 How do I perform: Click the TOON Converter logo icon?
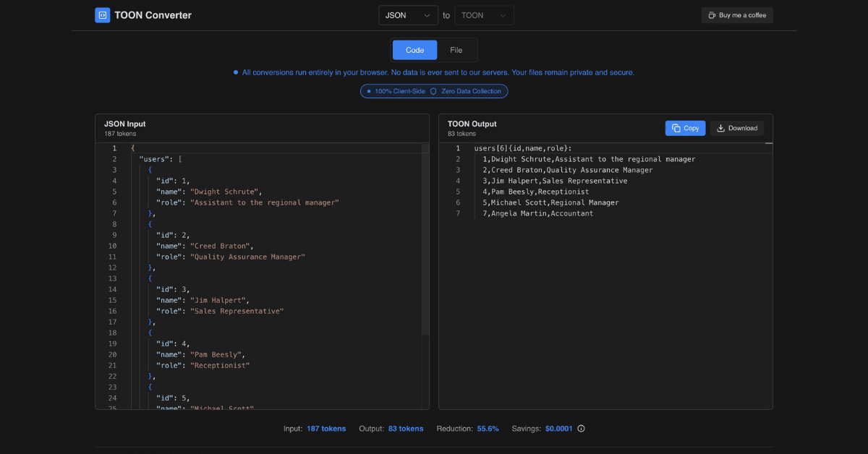coord(103,15)
